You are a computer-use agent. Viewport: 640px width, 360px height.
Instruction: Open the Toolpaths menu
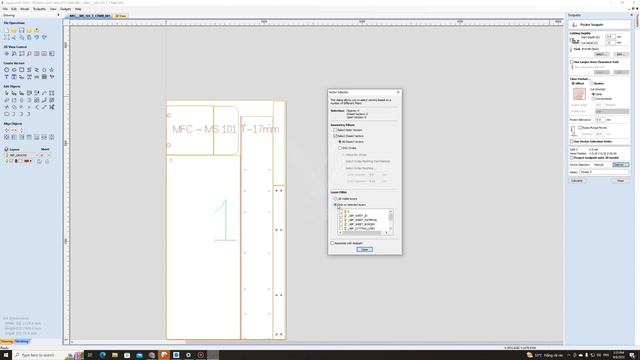click(x=39, y=9)
